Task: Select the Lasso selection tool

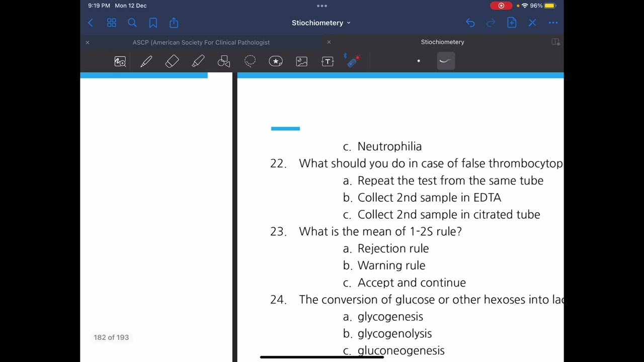Action: point(250,61)
